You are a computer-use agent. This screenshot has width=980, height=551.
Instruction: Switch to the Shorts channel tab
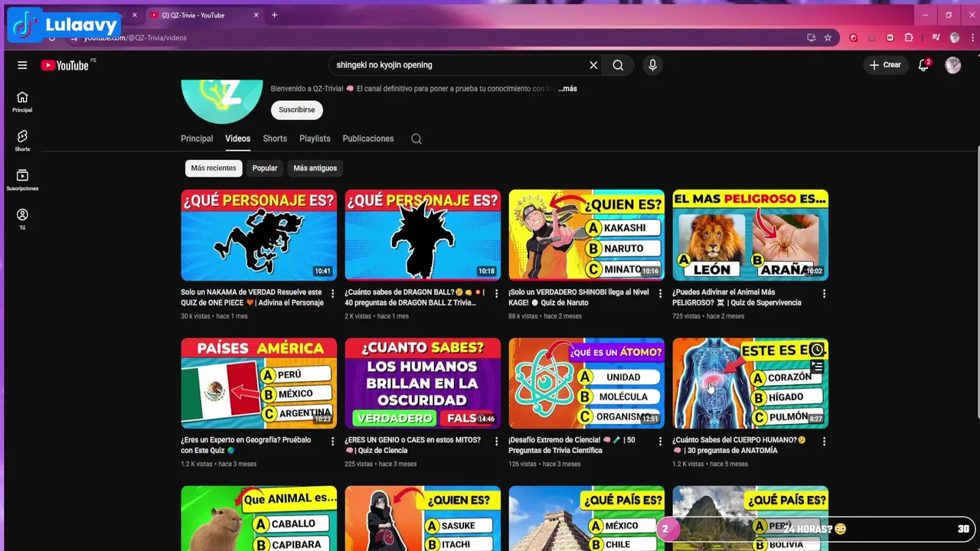[275, 139]
